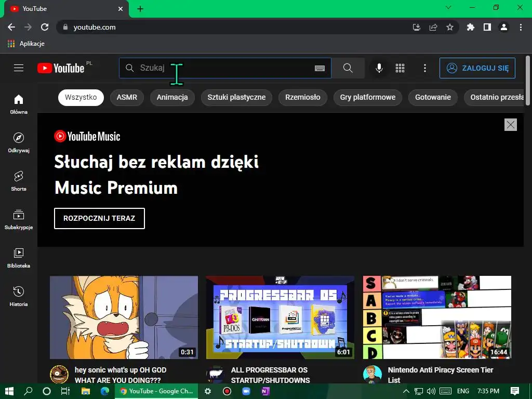
Task: Start voice search with microphone
Action: pos(379,68)
